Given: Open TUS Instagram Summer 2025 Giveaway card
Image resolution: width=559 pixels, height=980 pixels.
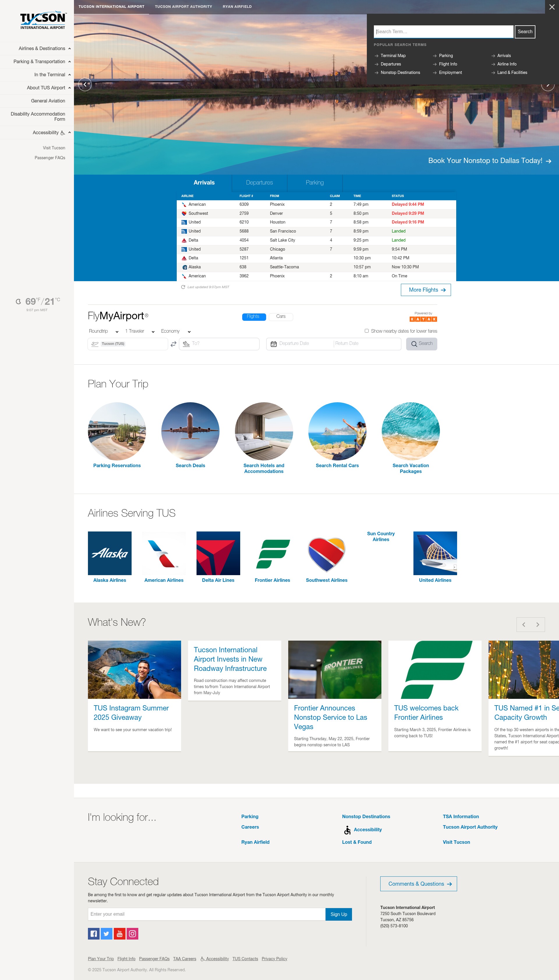Looking at the screenshot, I should coord(135,696).
